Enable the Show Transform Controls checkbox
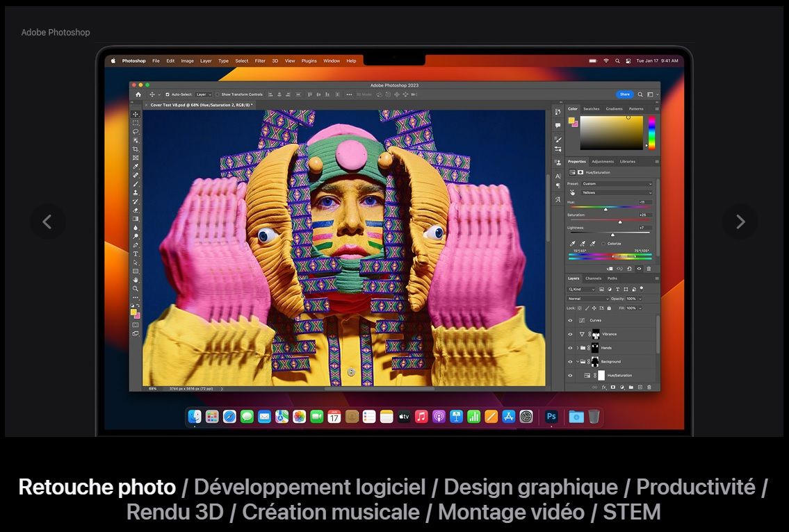The height and width of the screenshot is (532, 789). (x=218, y=94)
